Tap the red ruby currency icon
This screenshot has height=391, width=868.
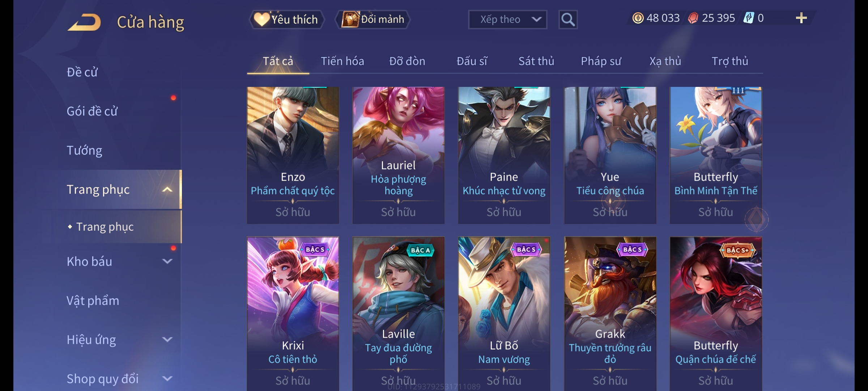(693, 18)
